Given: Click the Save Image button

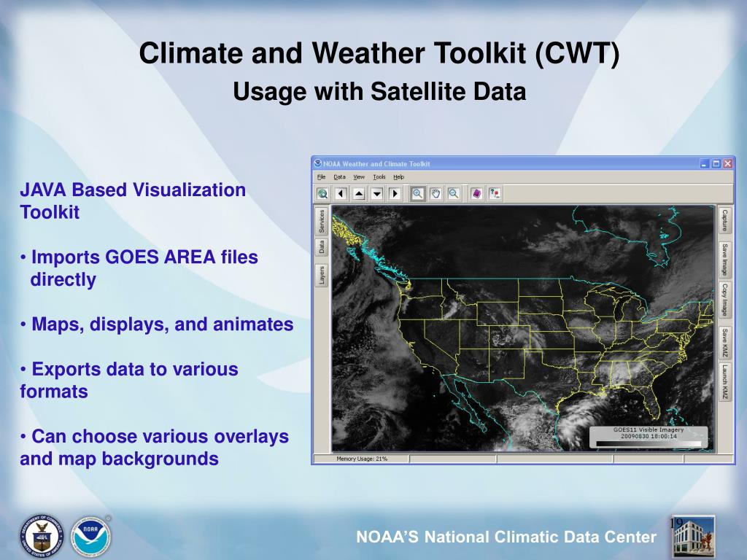Looking at the screenshot, I should coord(724,260).
